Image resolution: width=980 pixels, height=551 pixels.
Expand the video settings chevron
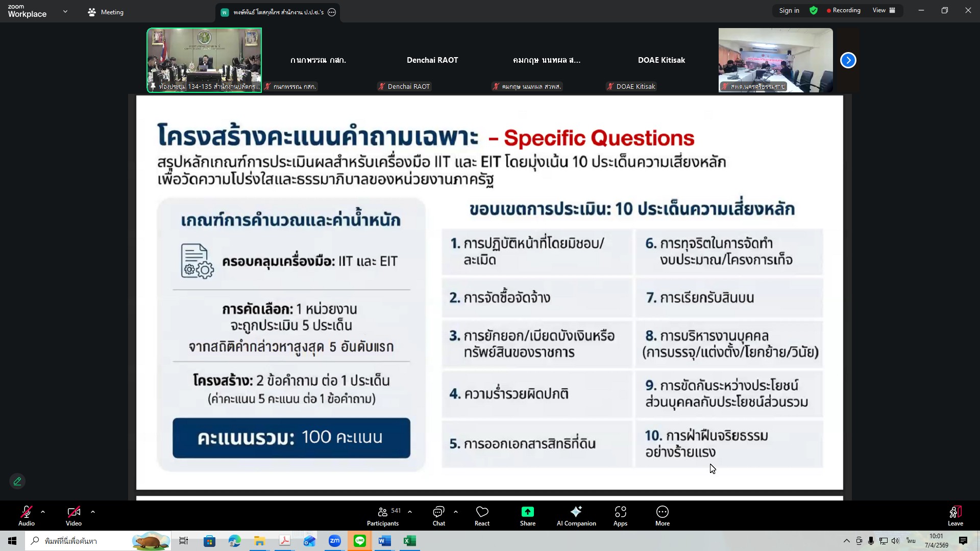[93, 512]
